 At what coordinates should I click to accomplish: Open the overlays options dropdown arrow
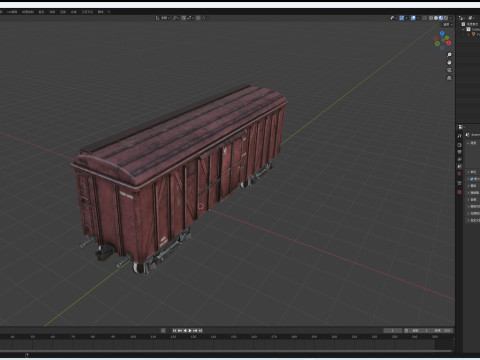(x=418, y=18)
